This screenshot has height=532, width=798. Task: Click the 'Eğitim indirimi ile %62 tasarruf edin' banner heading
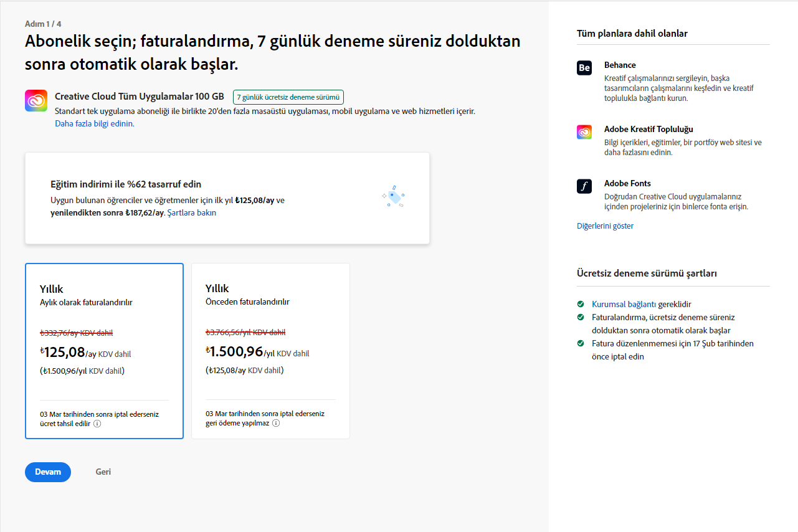126,184
